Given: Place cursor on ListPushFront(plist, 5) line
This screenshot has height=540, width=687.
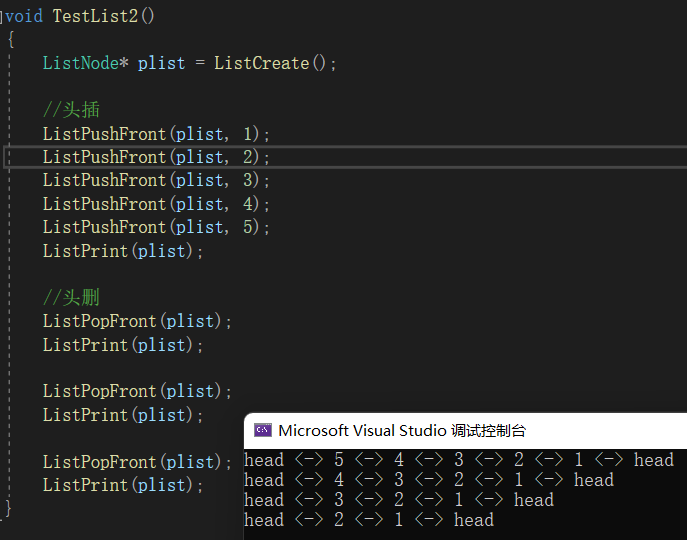Looking at the screenshot, I should coord(156,227).
